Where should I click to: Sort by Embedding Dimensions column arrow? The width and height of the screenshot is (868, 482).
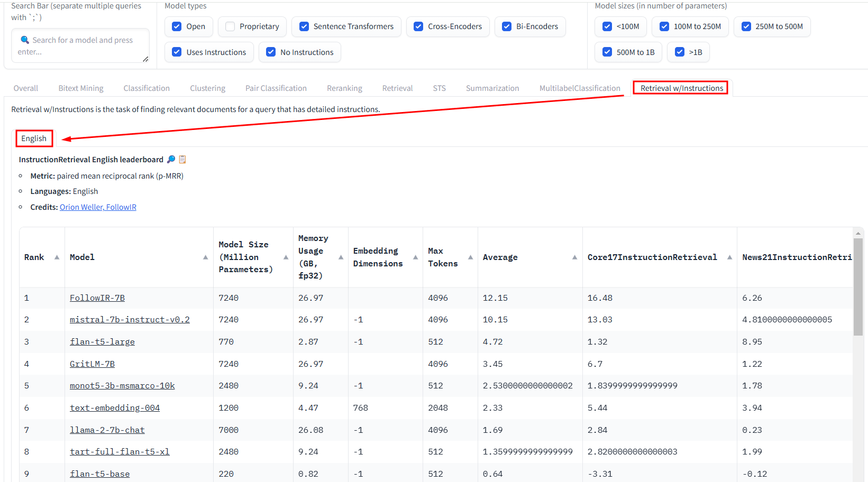[x=415, y=257]
